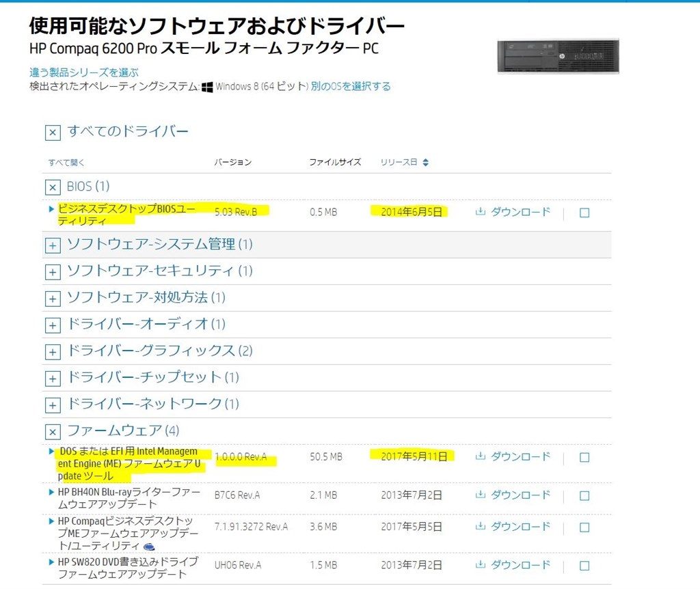Click the file size 1.5 MB
The width and height of the screenshot is (700, 589).
click(x=323, y=565)
